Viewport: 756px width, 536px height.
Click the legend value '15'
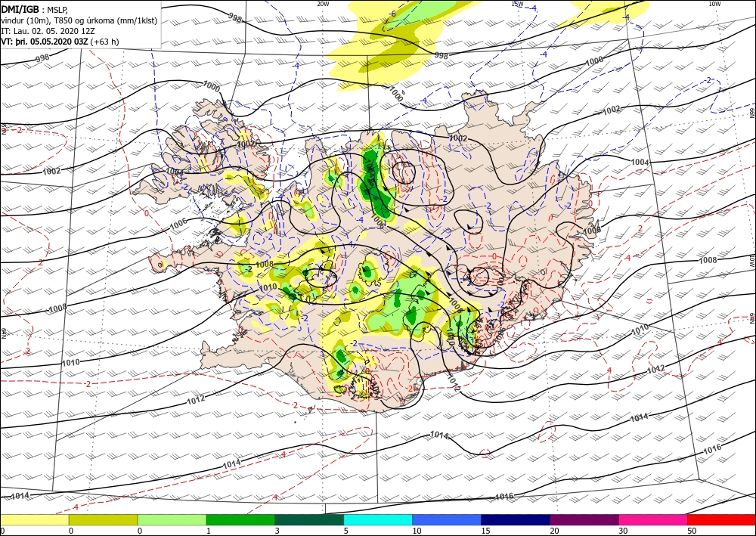(485, 531)
